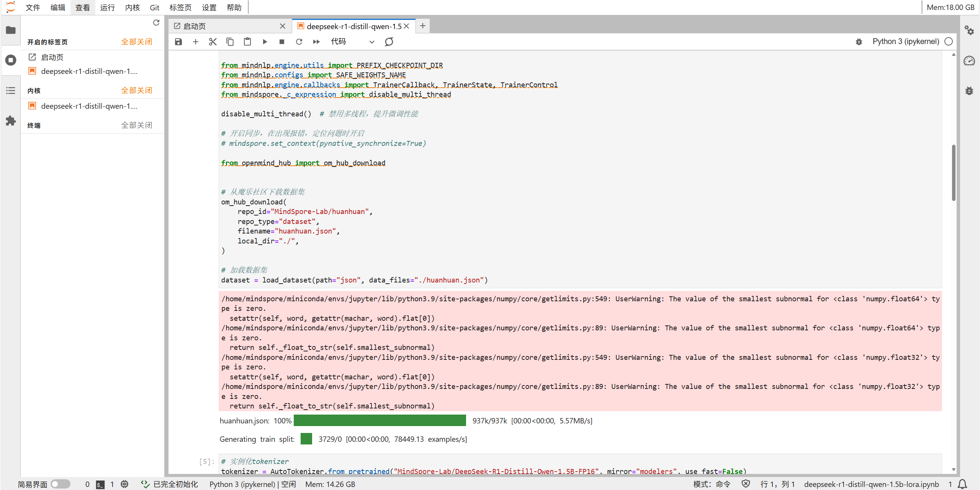Viewport: 980px width, 490px height.
Task: Click the run cell play button
Action: coord(265,42)
